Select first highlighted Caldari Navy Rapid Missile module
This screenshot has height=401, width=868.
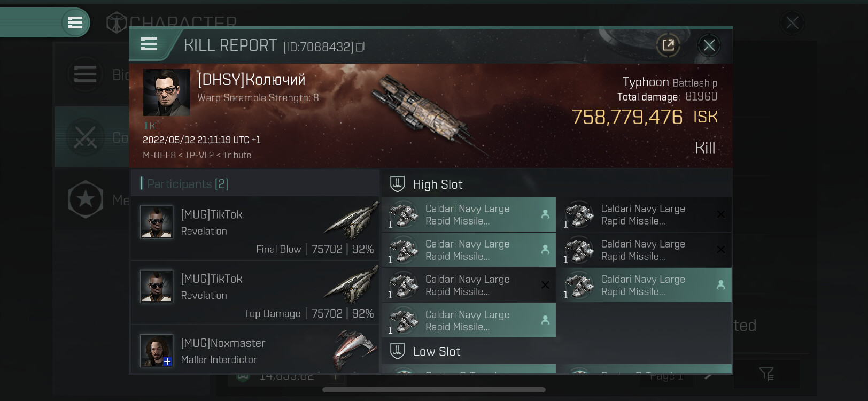coord(469,214)
